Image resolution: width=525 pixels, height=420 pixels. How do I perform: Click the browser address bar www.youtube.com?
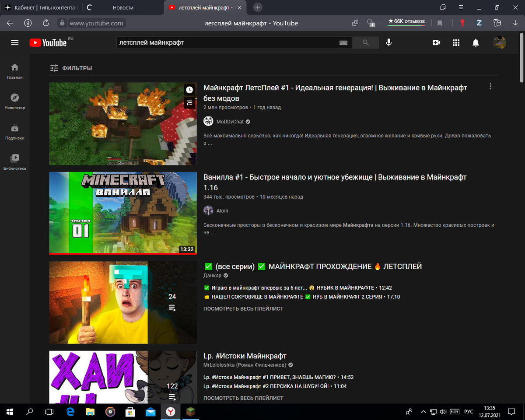click(x=97, y=23)
